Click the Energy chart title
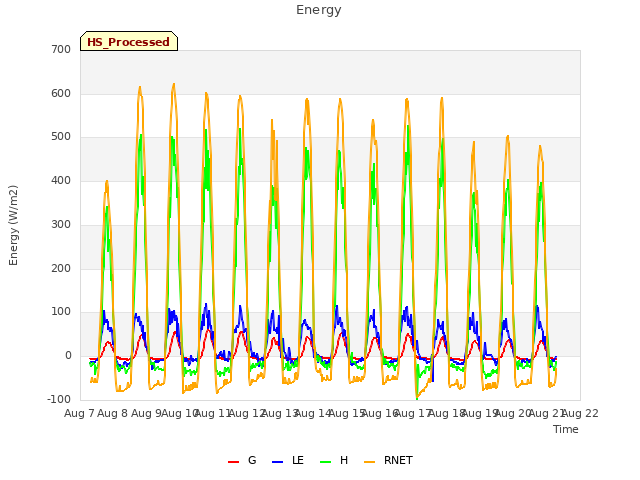Screen dimensions: 640x480 click(319, 10)
